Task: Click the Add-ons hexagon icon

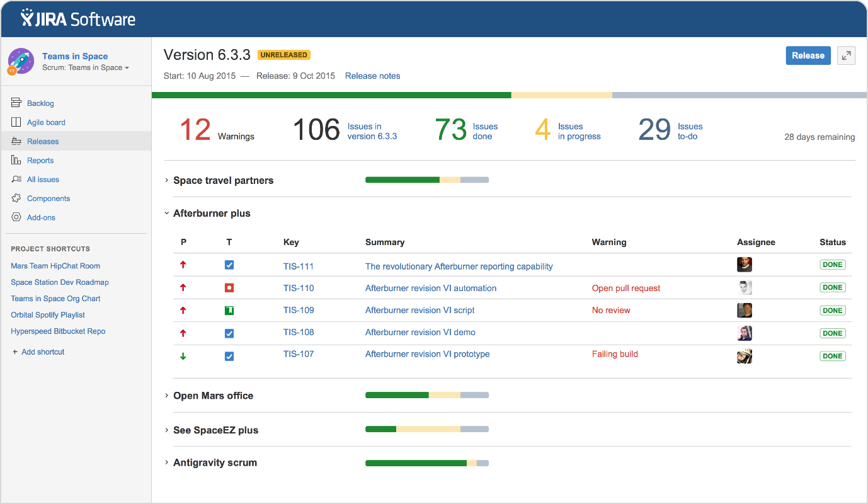Action: [16, 217]
